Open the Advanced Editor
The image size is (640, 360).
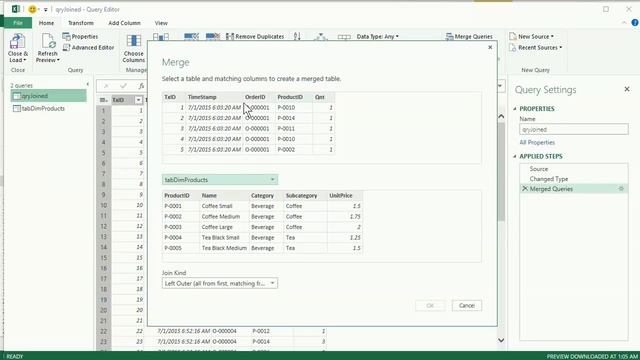(x=89, y=47)
